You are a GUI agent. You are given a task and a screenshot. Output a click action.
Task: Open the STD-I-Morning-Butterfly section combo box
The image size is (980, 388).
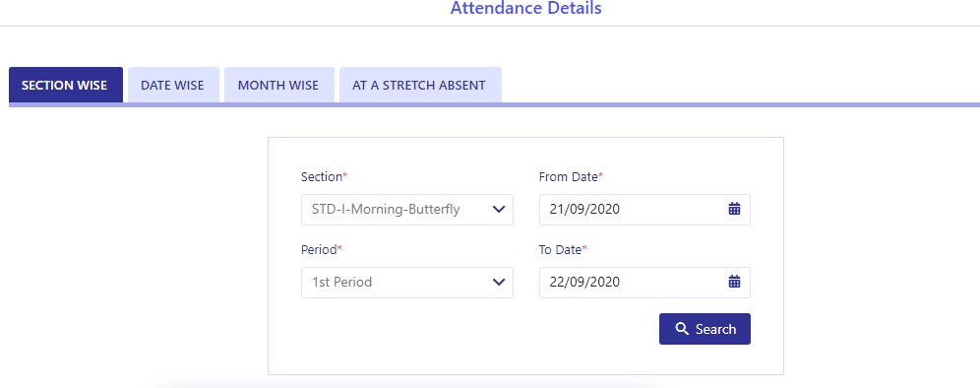point(407,210)
